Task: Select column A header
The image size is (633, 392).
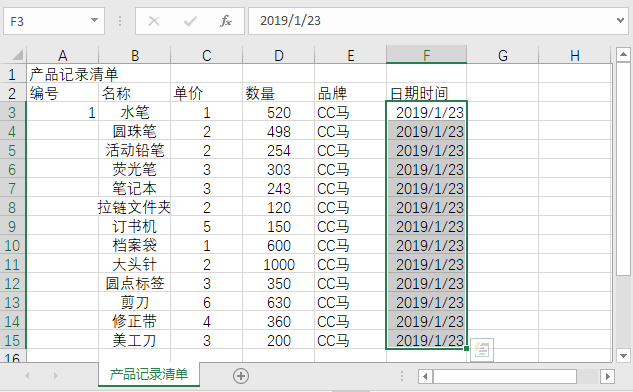Action: coord(63,55)
